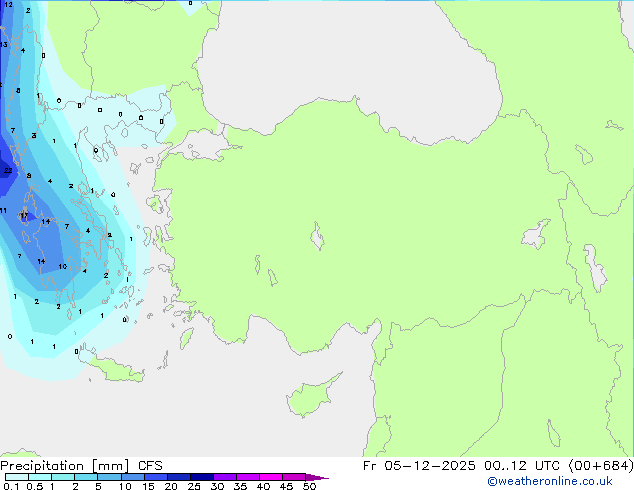Click the '(00+684)' forecast offset text

[601, 466]
